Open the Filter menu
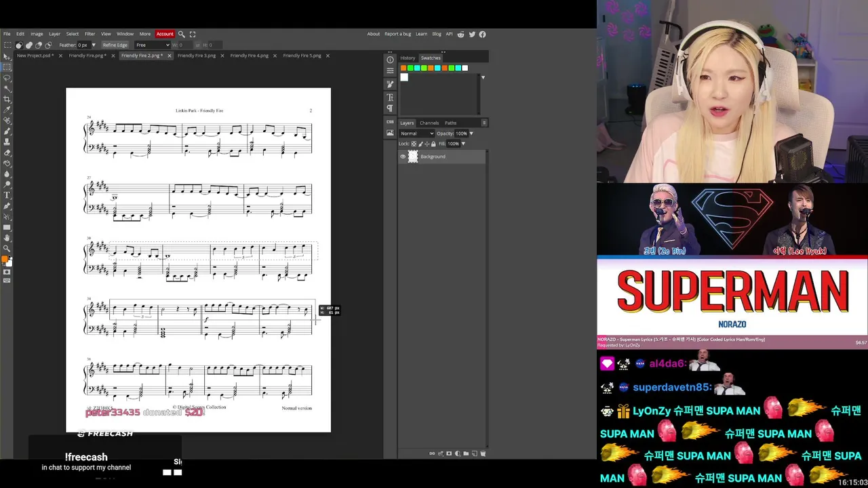This screenshot has width=868, height=488. click(90, 34)
